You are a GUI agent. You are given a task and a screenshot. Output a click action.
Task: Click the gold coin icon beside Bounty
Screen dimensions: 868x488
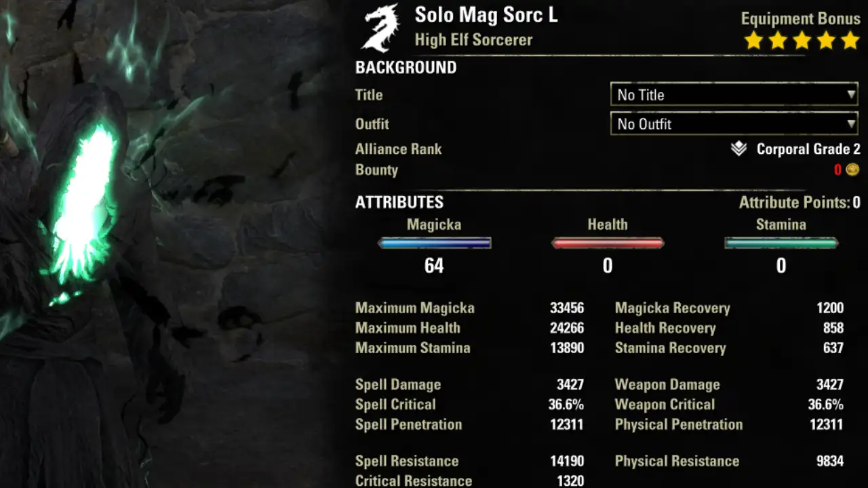[x=852, y=169]
